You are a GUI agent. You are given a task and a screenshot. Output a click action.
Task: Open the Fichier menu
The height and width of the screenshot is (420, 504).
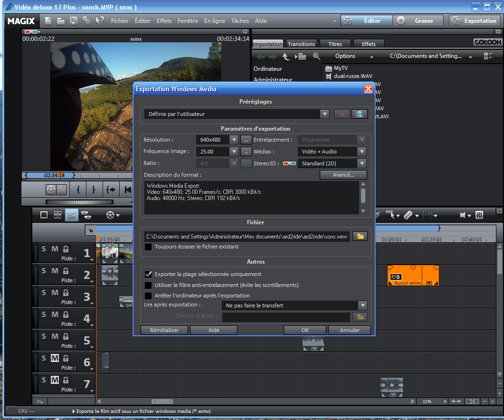tap(120, 21)
